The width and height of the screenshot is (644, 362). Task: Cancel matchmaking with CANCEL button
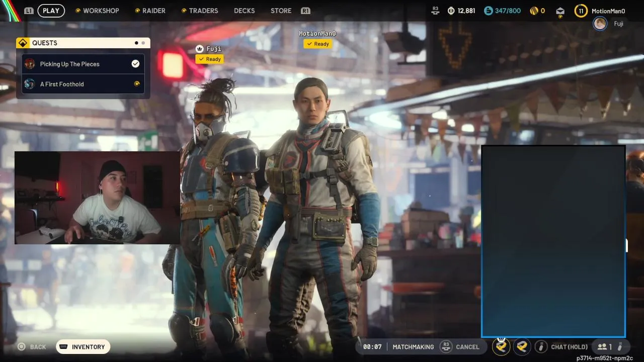click(x=467, y=347)
